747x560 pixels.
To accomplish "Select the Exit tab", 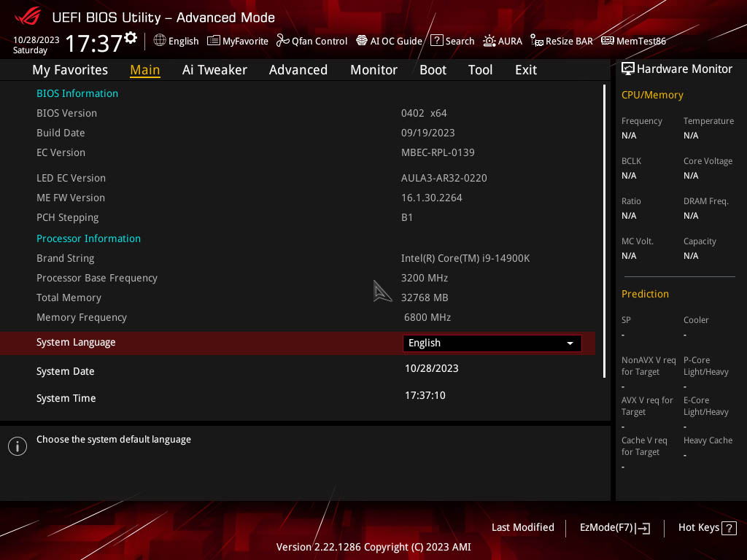I will [526, 70].
